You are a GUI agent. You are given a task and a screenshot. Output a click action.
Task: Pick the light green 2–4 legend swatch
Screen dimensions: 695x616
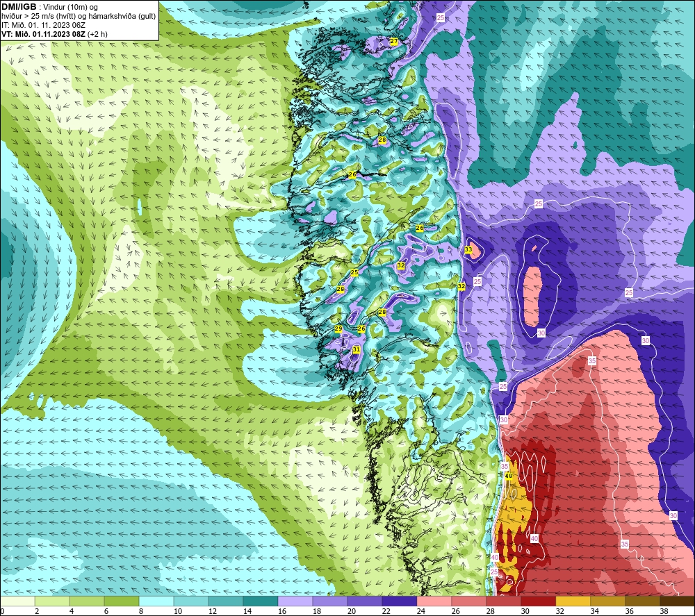tap(52, 601)
